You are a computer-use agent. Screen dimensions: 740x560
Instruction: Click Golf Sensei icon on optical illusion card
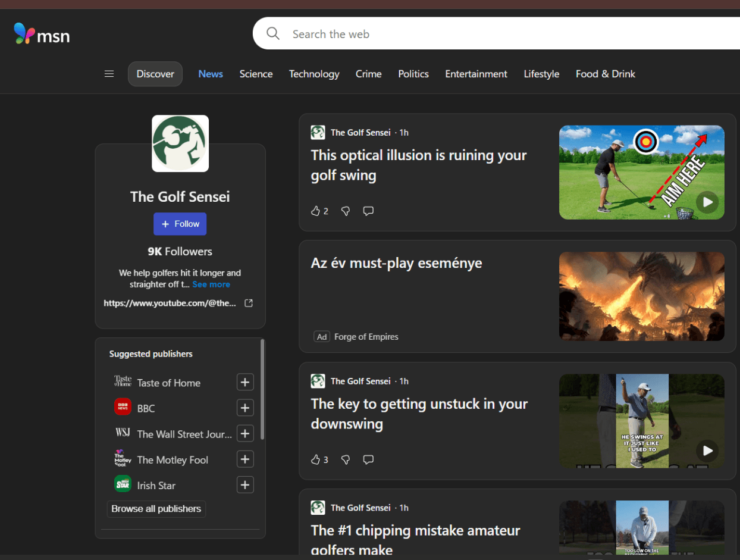click(318, 132)
